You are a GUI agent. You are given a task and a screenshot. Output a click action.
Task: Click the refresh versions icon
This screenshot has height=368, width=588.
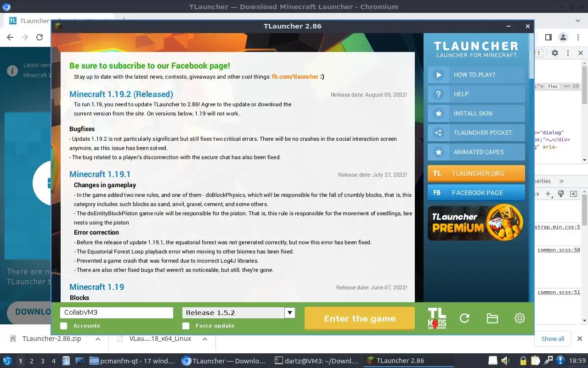tap(464, 318)
